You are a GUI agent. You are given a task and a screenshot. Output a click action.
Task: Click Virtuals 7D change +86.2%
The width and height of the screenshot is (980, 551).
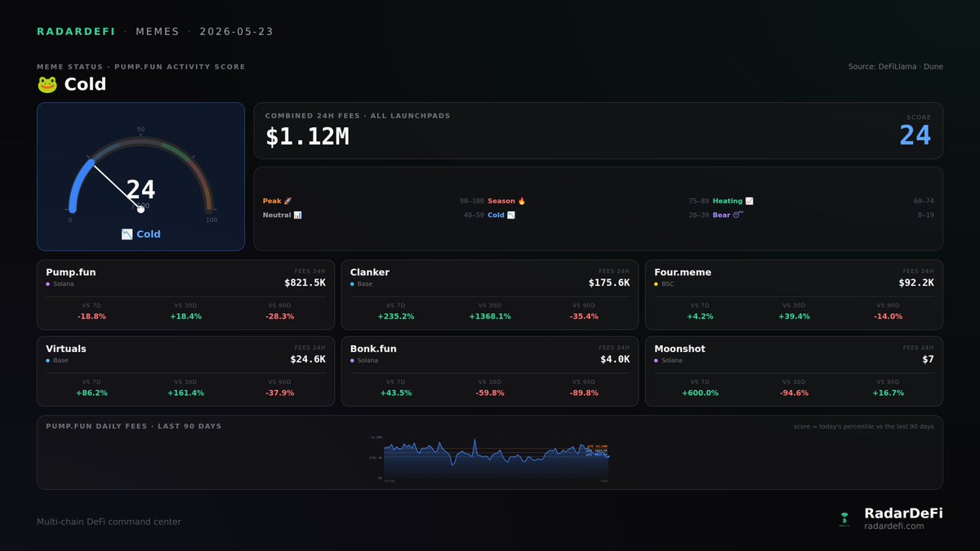(91, 393)
